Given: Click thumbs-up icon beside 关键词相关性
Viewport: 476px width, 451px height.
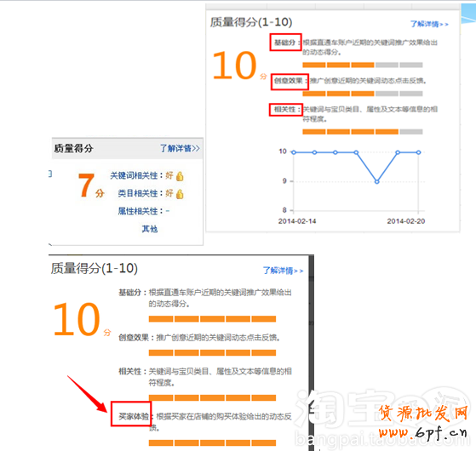Looking at the screenshot, I should [180, 176].
